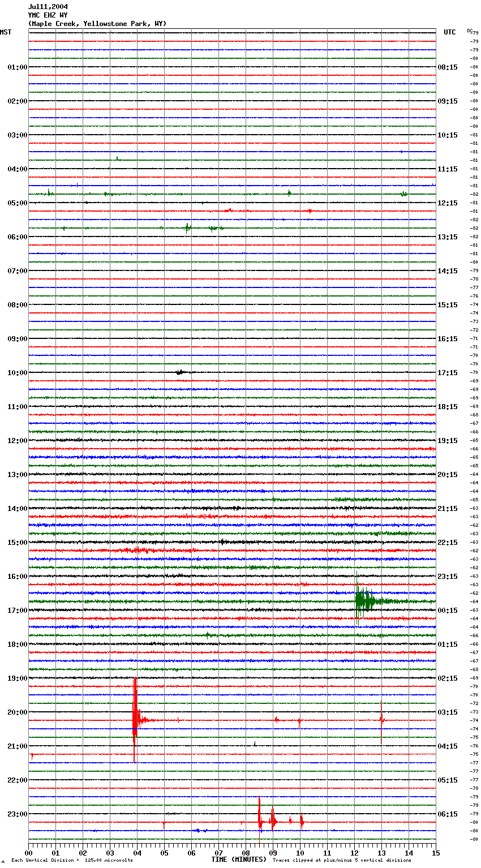481x868 pixels.
Task: Click "Traces clipped at plus/minus 5 vertical divisions"
Action: 342,861
